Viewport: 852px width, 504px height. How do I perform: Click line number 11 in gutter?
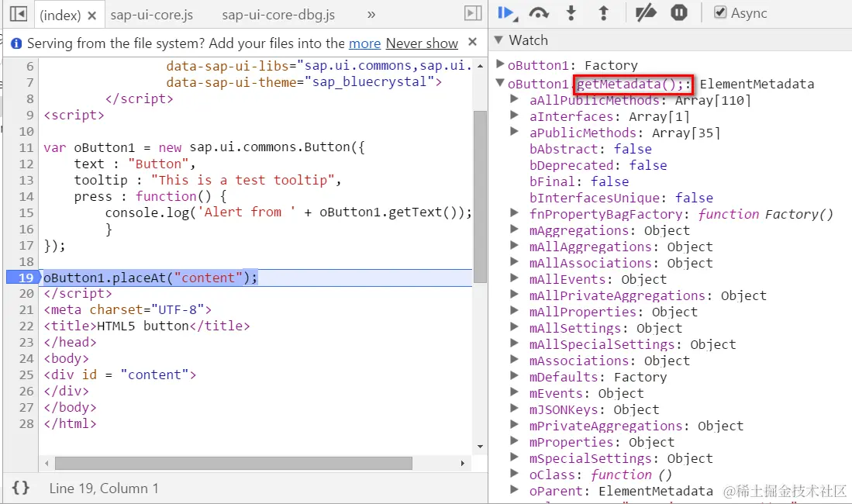pos(26,147)
